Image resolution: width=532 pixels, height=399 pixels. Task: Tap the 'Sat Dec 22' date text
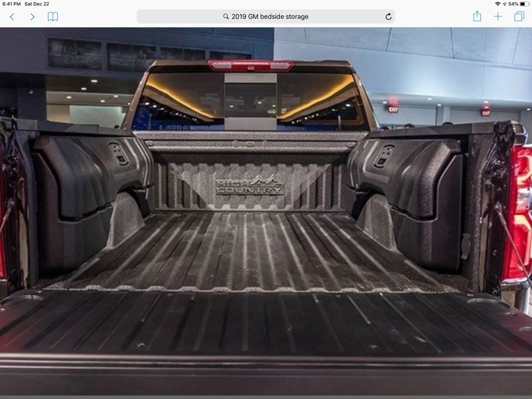coord(37,4)
